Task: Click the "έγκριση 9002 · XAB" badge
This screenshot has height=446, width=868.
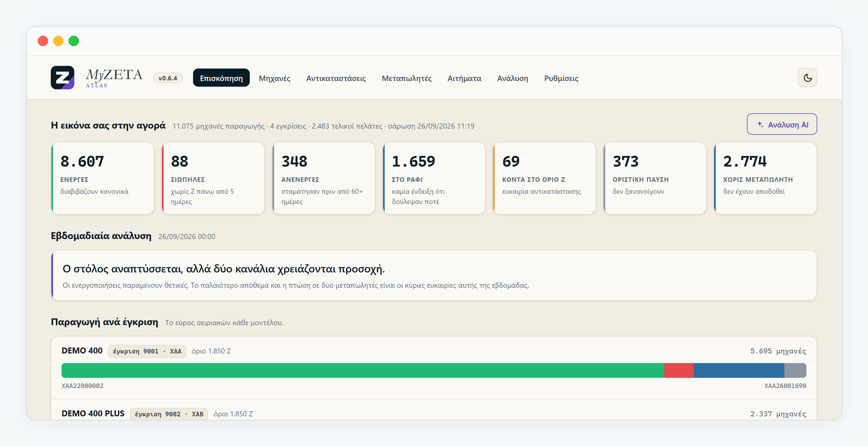Action: [169, 414]
